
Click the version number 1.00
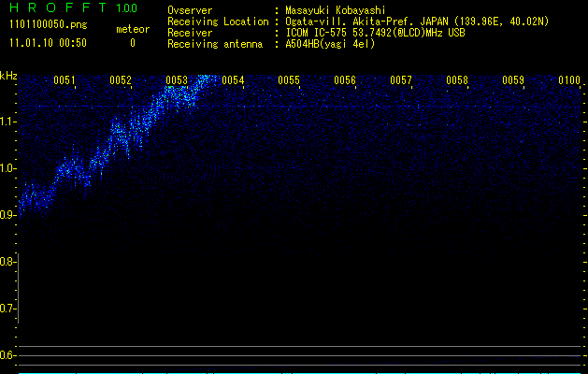coord(127,7)
